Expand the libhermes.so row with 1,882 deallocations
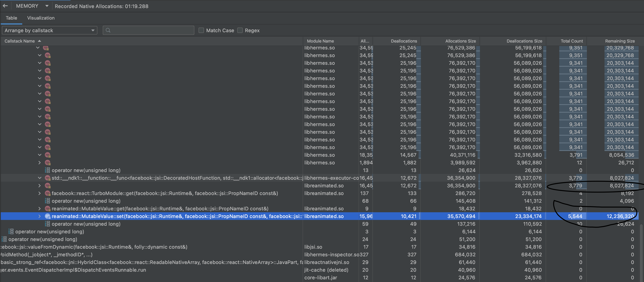The height and width of the screenshot is (282, 644). point(39,163)
